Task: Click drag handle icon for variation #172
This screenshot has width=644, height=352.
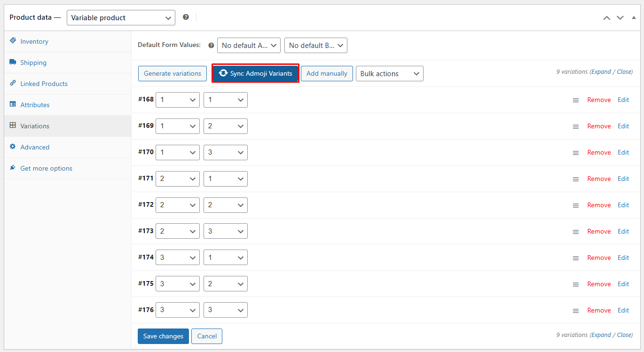Action: [576, 205]
